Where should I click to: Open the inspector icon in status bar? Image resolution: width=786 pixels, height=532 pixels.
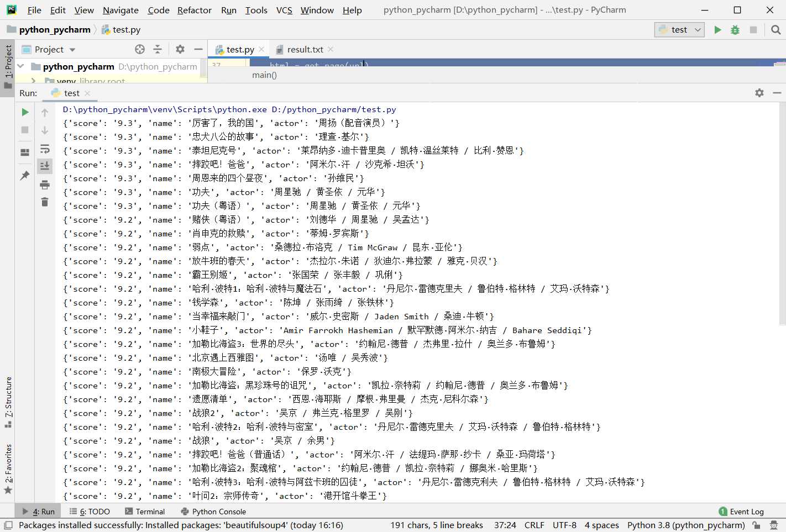pos(774,525)
